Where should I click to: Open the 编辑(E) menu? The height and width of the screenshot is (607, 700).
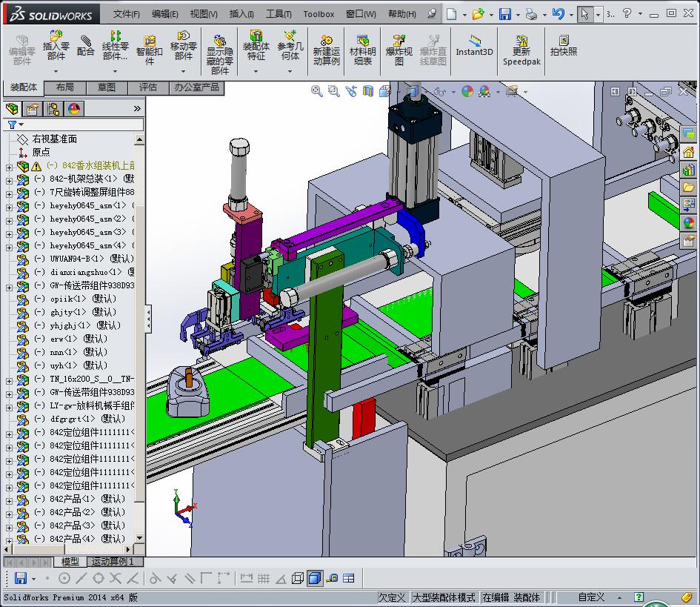click(x=164, y=14)
